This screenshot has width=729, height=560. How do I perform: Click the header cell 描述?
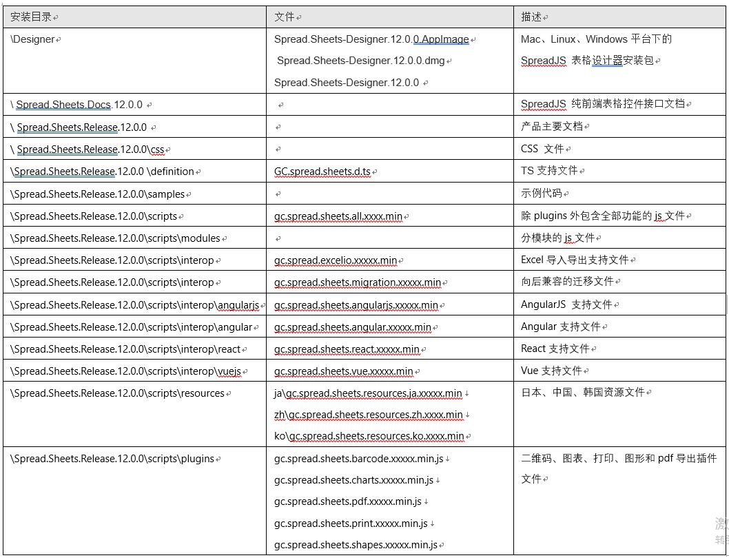[x=619, y=17]
